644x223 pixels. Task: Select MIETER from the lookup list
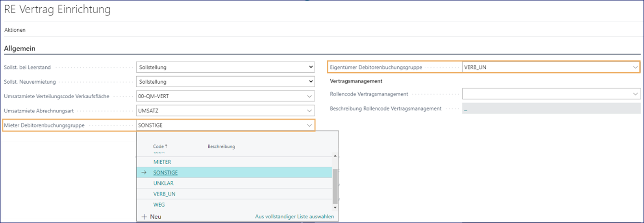[x=162, y=162]
